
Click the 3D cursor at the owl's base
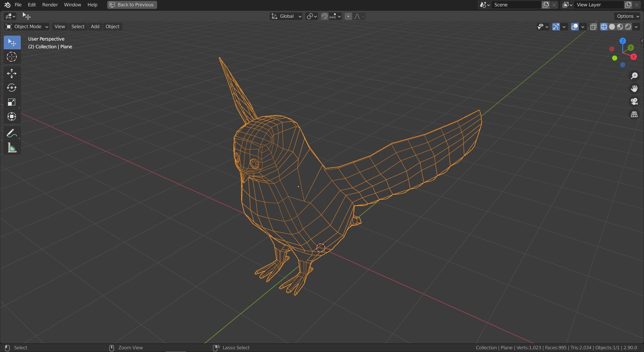click(321, 248)
